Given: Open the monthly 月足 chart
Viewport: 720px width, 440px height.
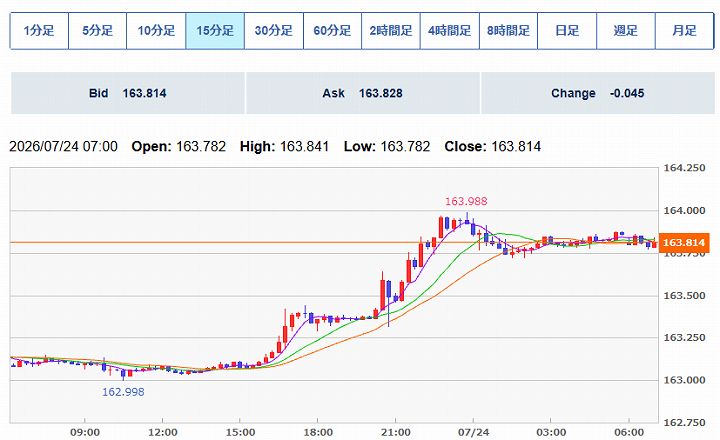Looking at the screenshot, I should click(x=684, y=31).
